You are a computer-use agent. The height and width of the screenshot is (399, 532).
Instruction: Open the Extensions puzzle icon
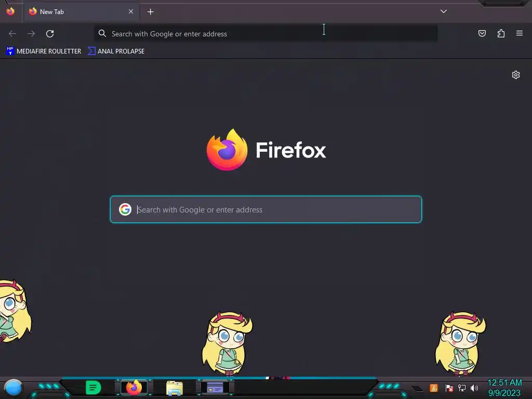pos(501,33)
